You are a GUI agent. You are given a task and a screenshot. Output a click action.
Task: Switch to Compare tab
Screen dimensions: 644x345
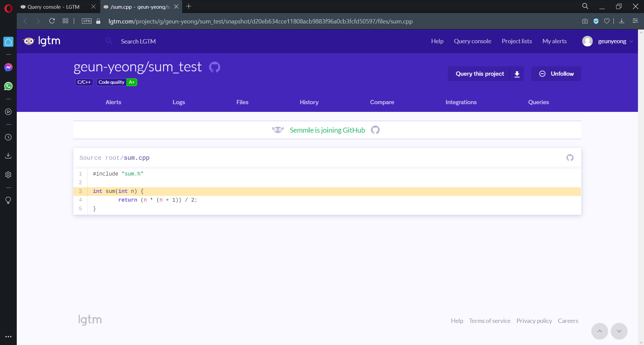click(x=382, y=102)
